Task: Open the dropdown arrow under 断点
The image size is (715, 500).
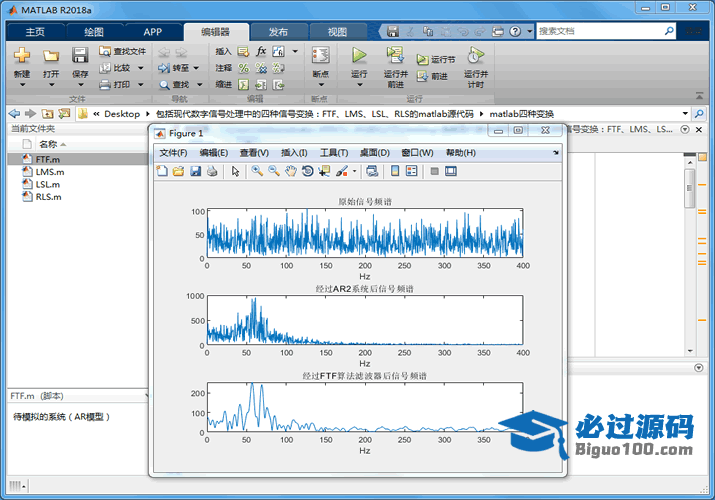Action: (321, 85)
